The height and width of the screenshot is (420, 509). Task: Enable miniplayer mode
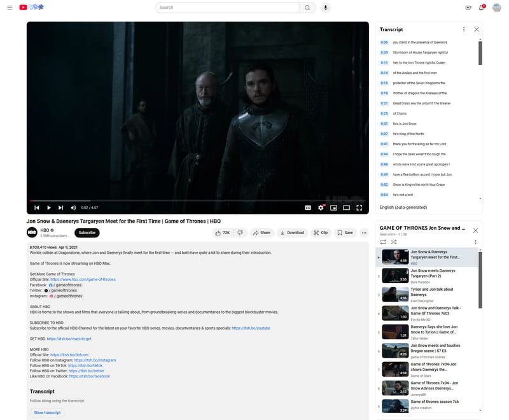(333, 207)
